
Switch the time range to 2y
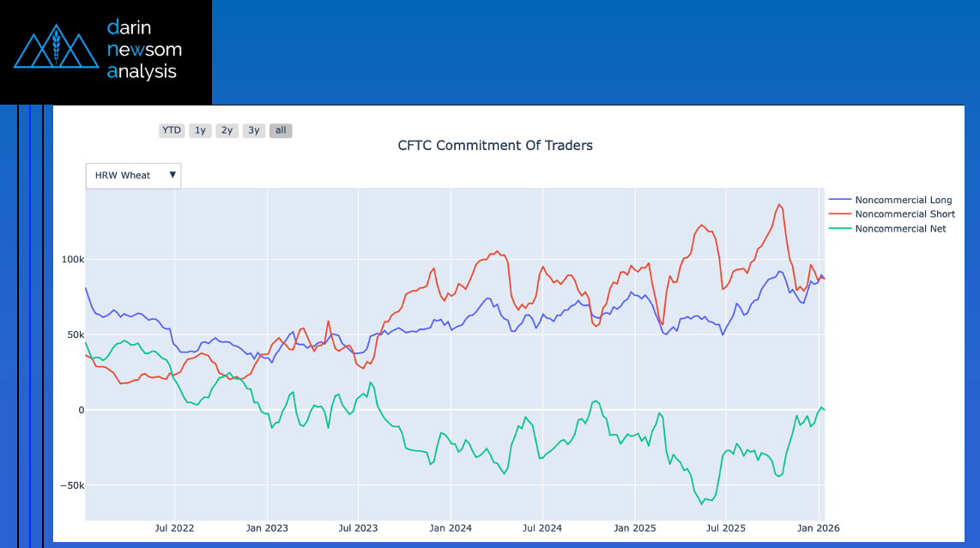point(227,130)
